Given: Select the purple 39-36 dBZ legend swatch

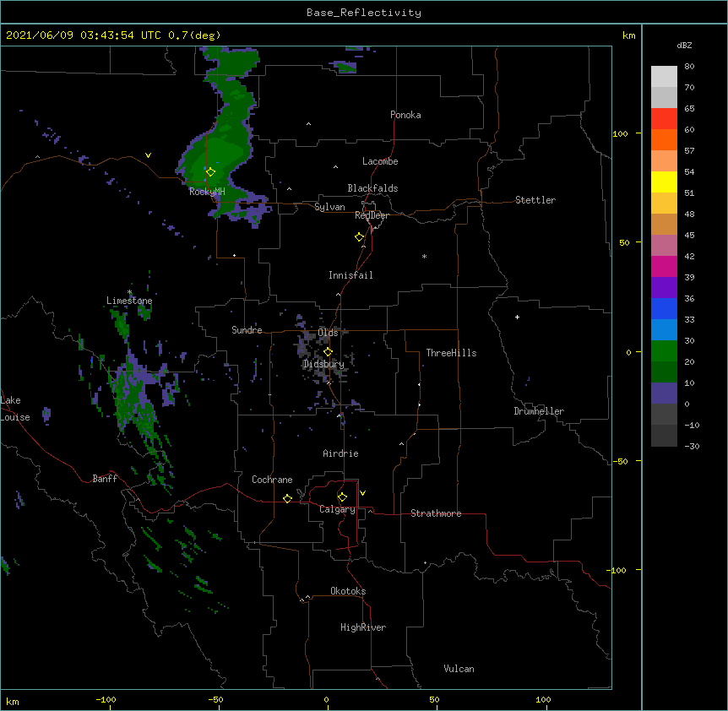Looking at the screenshot, I should [664, 288].
